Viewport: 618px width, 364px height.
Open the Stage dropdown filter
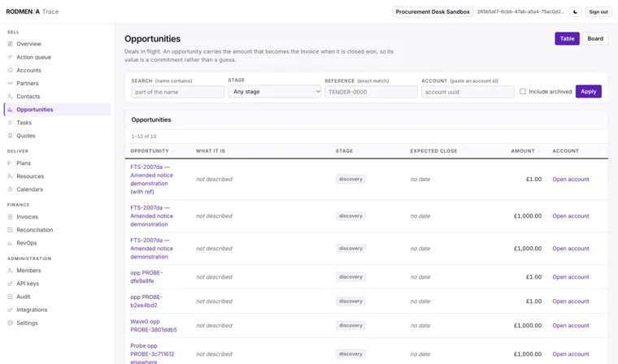[274, 92]
